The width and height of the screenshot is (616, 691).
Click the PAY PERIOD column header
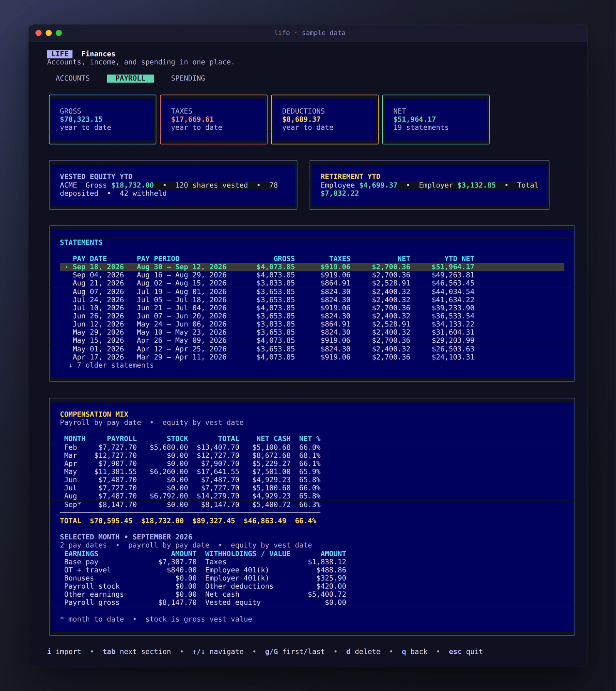tap(158, 259)
